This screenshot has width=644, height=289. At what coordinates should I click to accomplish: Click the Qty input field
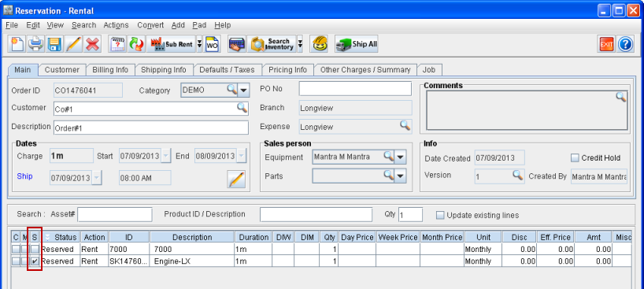coord(410,215)
